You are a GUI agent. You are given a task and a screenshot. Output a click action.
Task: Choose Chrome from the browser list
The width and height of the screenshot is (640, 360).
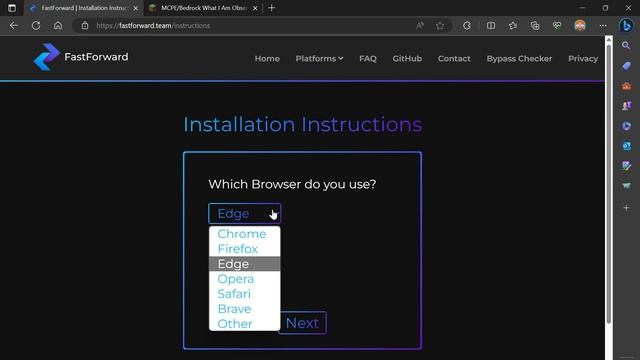coord(244,234)
